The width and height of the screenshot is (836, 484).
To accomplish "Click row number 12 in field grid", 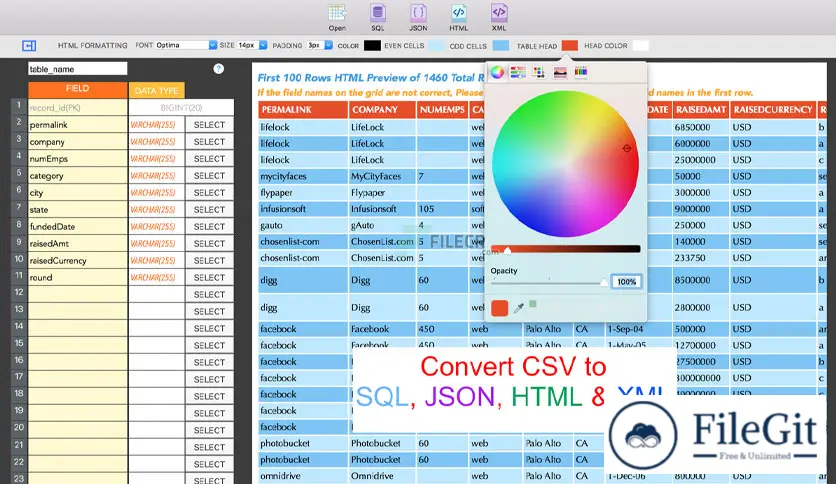I will [19, 292].
